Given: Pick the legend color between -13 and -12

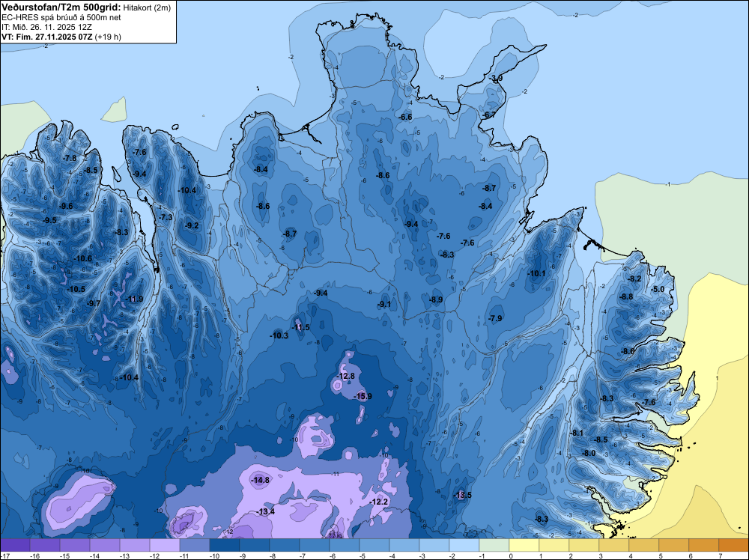Looking at the screenshot, I should [135, 545].
